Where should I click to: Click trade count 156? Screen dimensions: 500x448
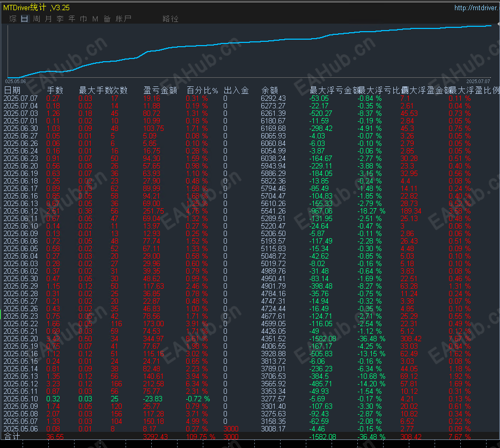click(x=116, y=414)
